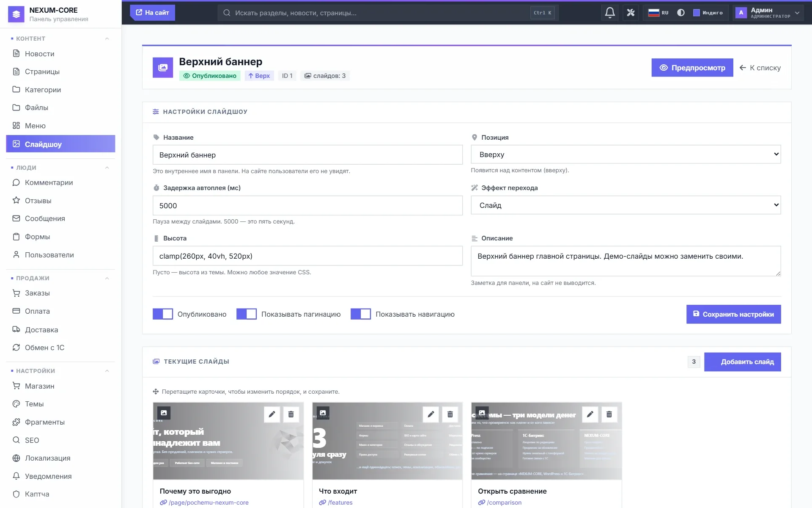The height and width of the screenshot is (508, 812).
Task: Toggle 'Показывать навигацию' switch
Action: [361, 314]
